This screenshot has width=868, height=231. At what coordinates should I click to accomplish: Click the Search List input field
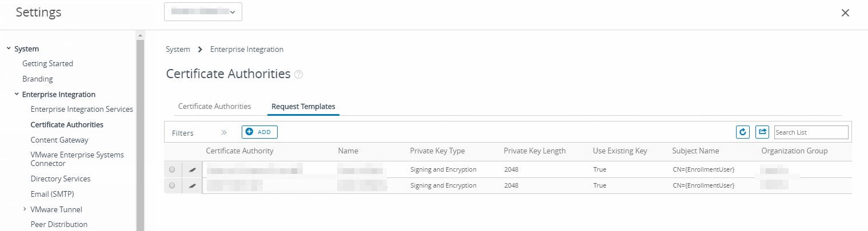811,132
